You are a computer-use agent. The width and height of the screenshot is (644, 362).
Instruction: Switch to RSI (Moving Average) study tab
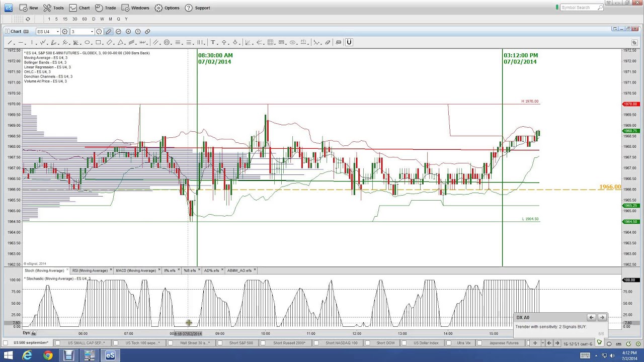pos(90,270)
